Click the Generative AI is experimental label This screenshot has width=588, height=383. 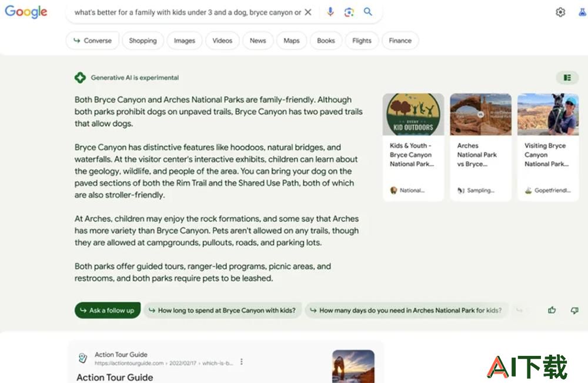(135, 78)
